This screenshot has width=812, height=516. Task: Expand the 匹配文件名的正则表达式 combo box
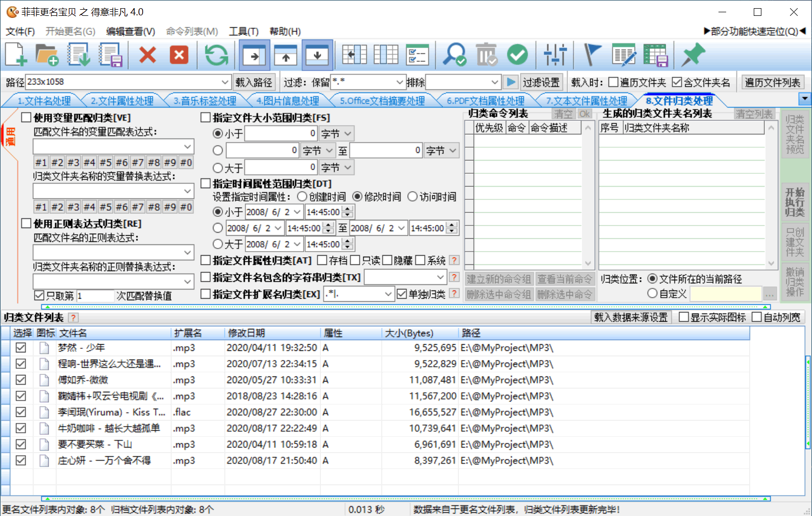tap(188, 253)
